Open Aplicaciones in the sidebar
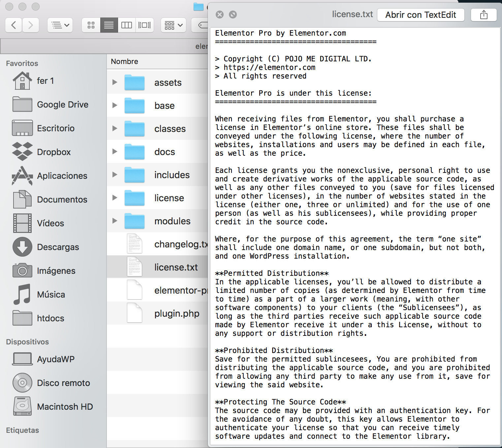 tap(62, 176)
